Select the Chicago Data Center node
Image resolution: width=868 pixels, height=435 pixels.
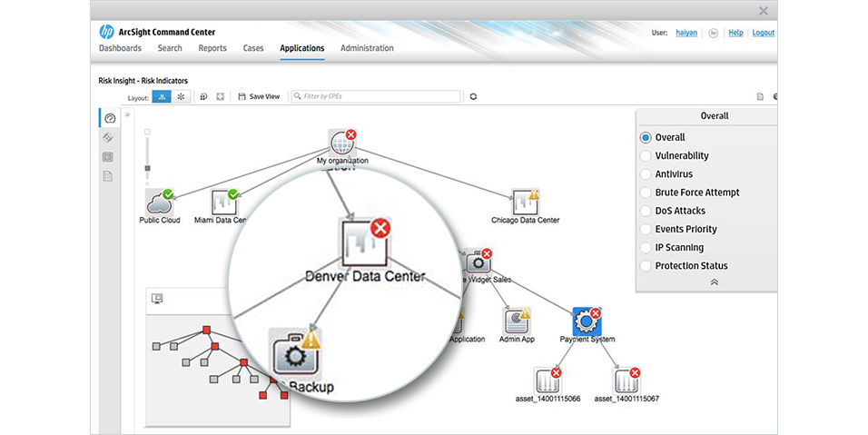(524, 203)
